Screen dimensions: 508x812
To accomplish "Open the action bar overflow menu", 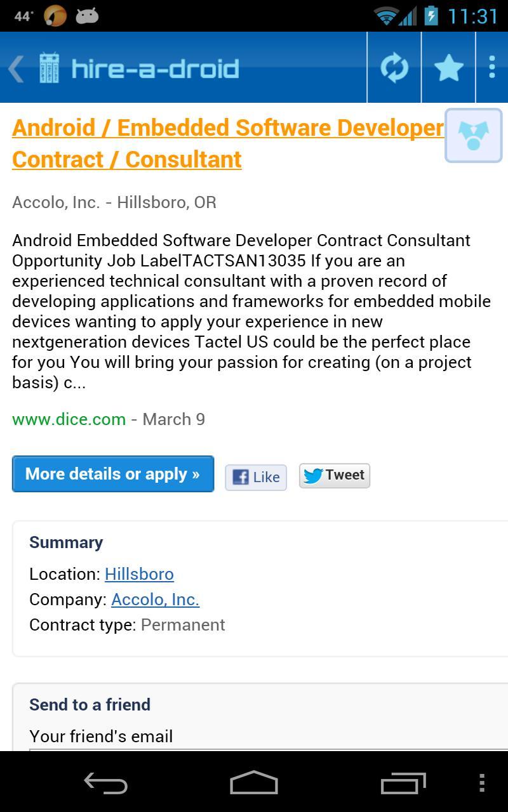I will click(492, 67).
